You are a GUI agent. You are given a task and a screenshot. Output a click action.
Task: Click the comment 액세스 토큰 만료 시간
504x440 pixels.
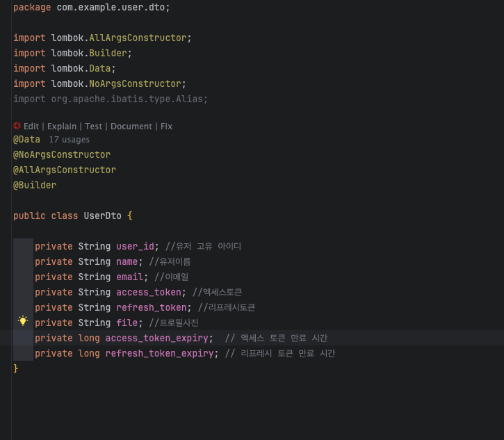point(276,338)
